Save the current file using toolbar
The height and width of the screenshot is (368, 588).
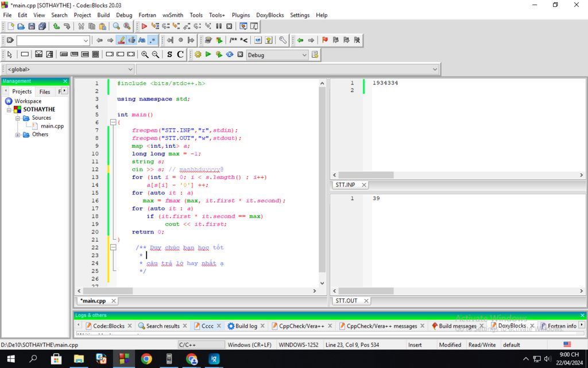pos(32,26)
